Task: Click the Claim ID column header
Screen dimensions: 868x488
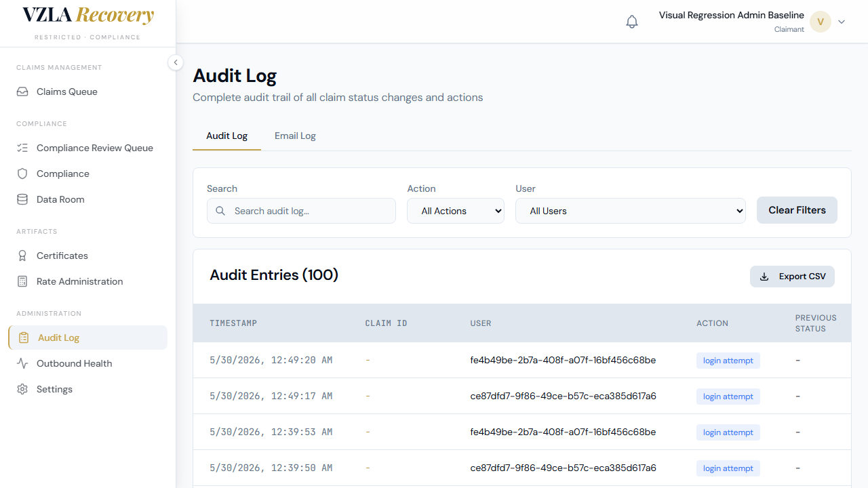Action: (x=387, y=323)
